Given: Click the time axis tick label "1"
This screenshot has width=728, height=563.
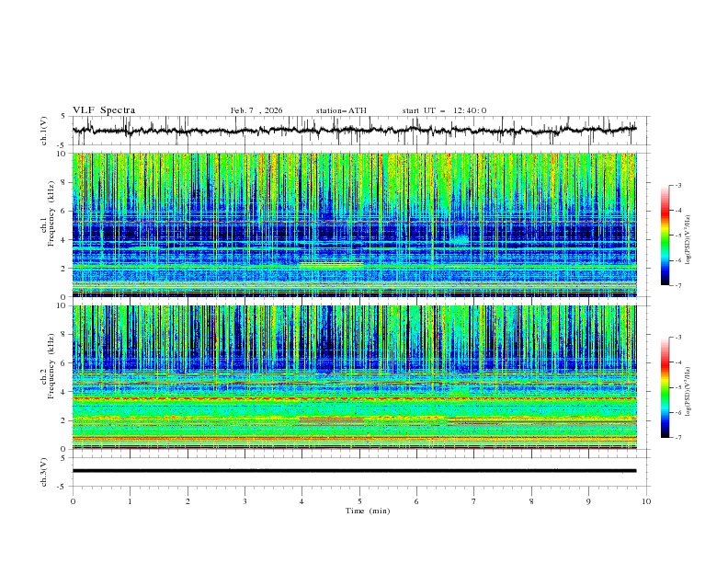Looking at the screenshot, I should point(130,501).
